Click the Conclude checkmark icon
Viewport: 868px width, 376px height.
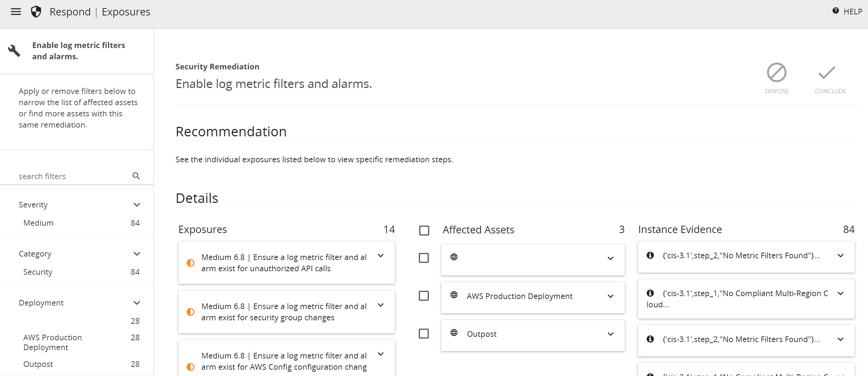click(x=827, y=73)
